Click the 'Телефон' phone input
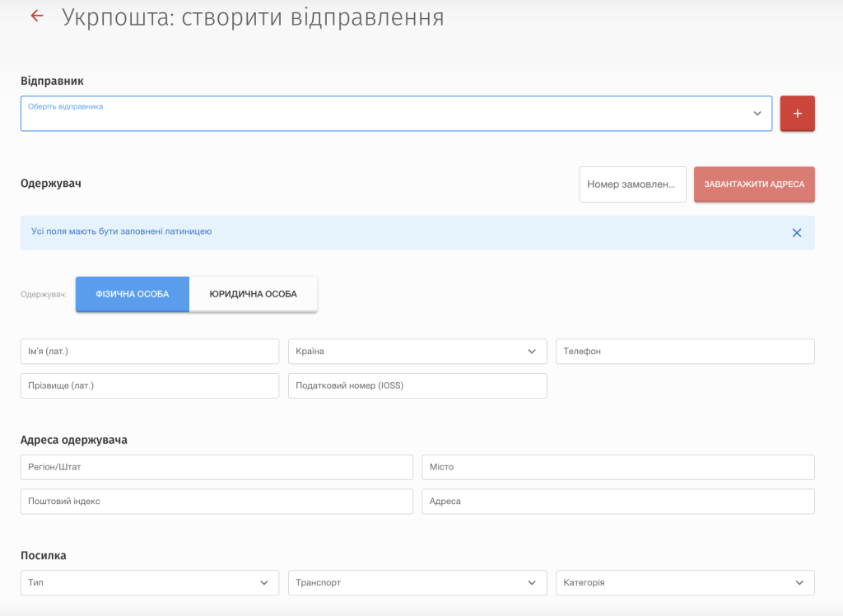The image size is (843, 616). (685, 352)
